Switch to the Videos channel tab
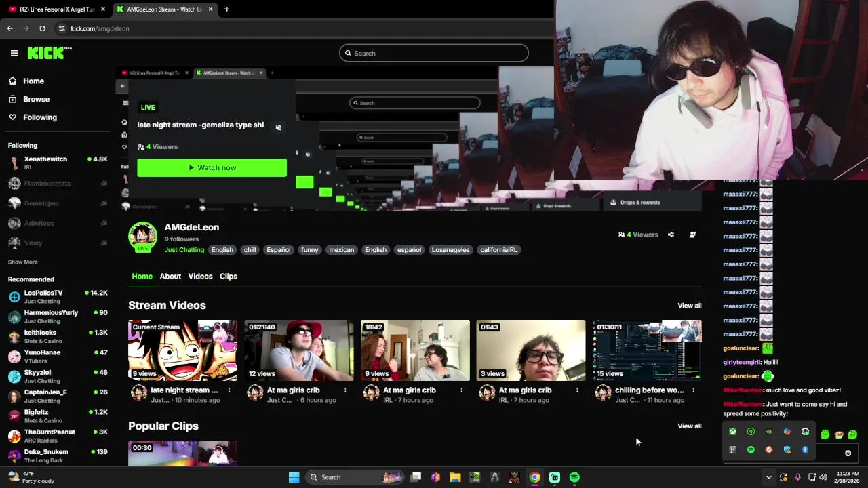 pyautogui.click(x=200, y=276)
